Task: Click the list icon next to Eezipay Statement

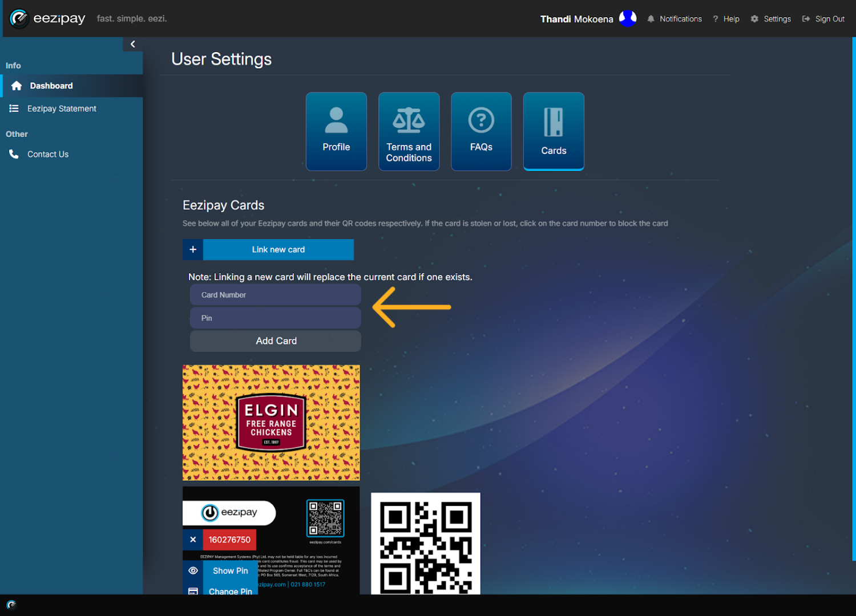Action: pyautogui.click(x=14, y=108)
